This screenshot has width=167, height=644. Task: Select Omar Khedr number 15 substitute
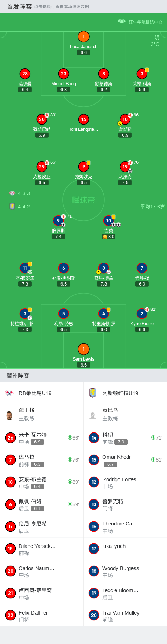pos(125,460)
